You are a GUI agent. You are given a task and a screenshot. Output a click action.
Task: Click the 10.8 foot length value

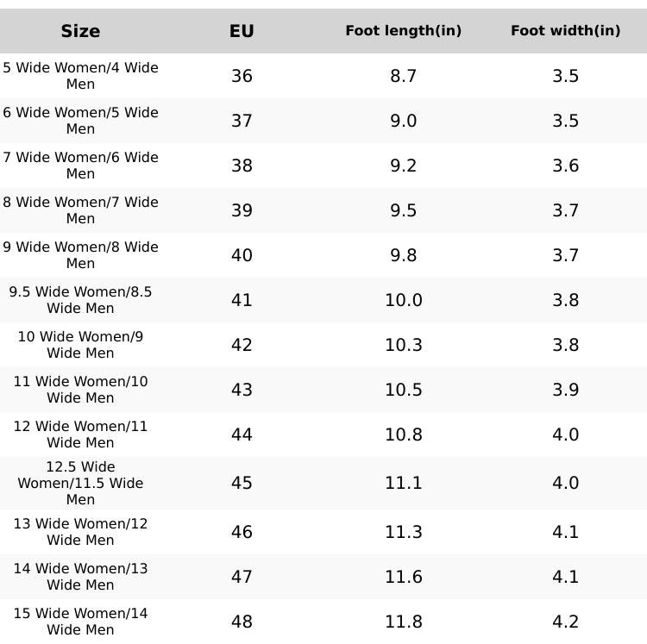pyautogui.click(x=403, y=435)
